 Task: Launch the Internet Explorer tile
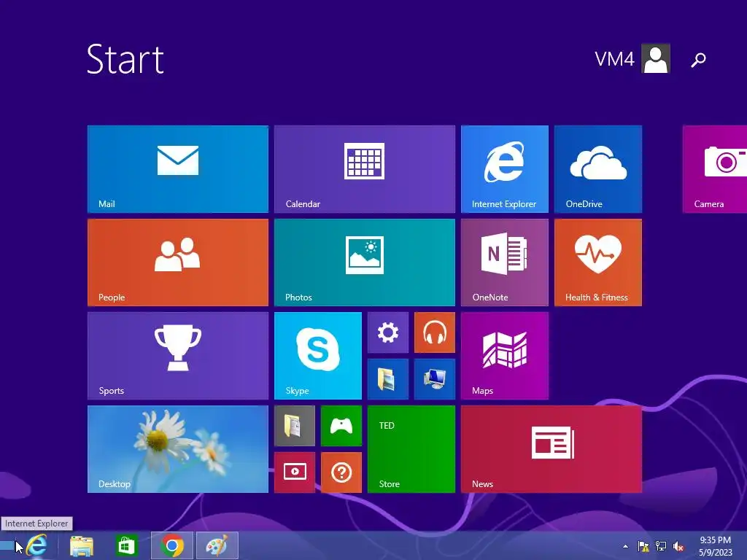pos(505,169)
